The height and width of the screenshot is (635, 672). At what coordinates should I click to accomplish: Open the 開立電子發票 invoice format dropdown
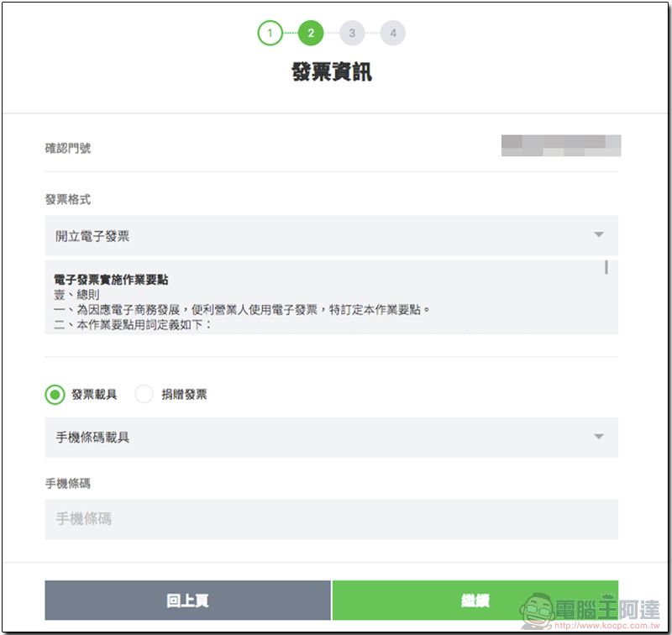331,235
